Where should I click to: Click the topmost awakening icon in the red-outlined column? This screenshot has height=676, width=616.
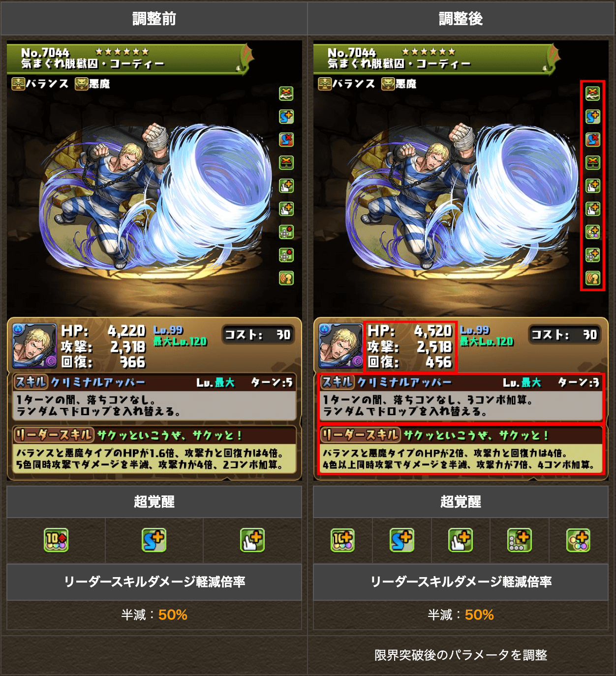pyautogui.click(x=592, y=93)
